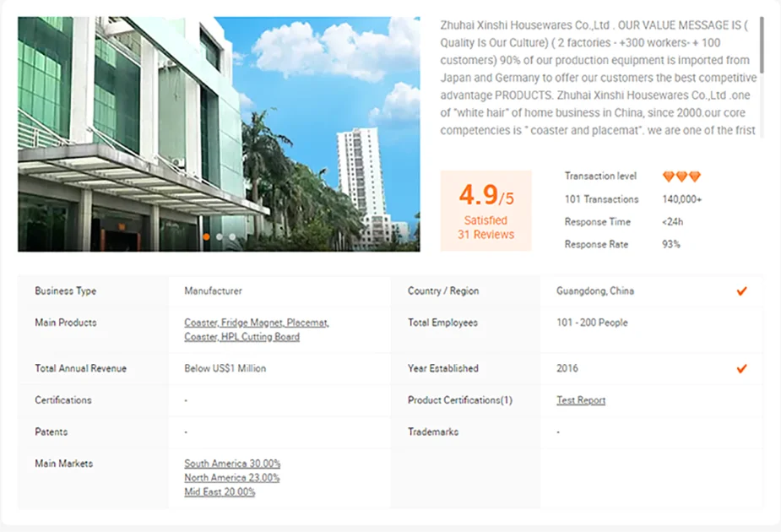Click the 2016 year established value
This screenshot has width=781, height=532.
point(567,369)
